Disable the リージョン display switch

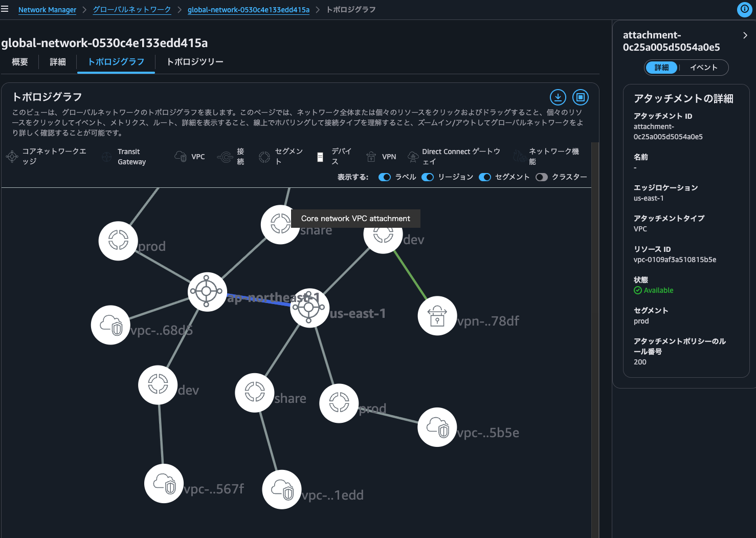[x=428, y=177]
